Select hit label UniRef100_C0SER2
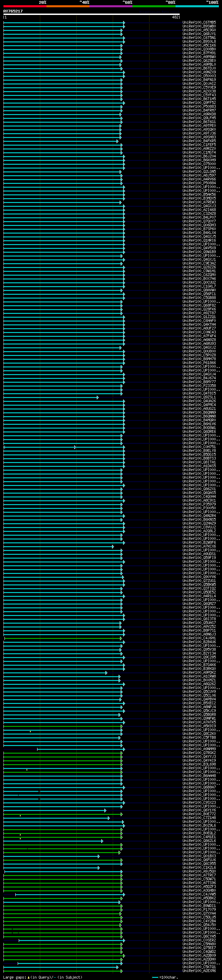 (x=199, y=940)
